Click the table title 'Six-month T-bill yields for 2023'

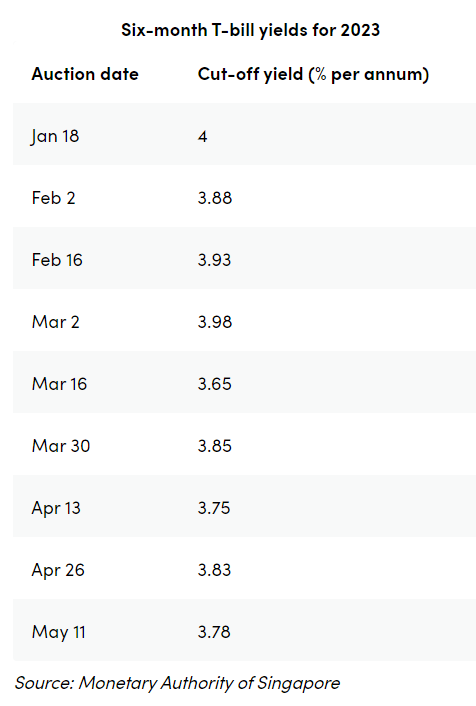click(x=250, y=30)
